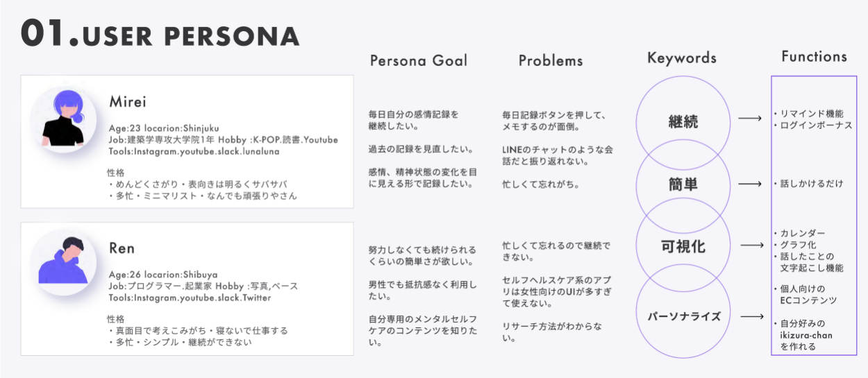The height and width of the screenshot is (378, 868).
Task: Click the Keywords column heading
Action: pyautogui.click(x=682, y=58)
